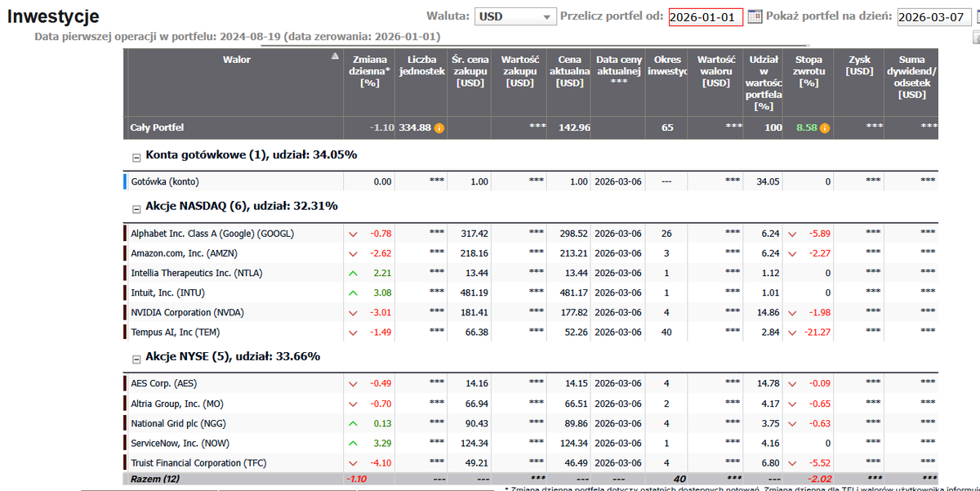The height and width of the screenshot is (491, 980).
Task: Click 14.78 portfolio share for AES
Action: coord(769,383)
